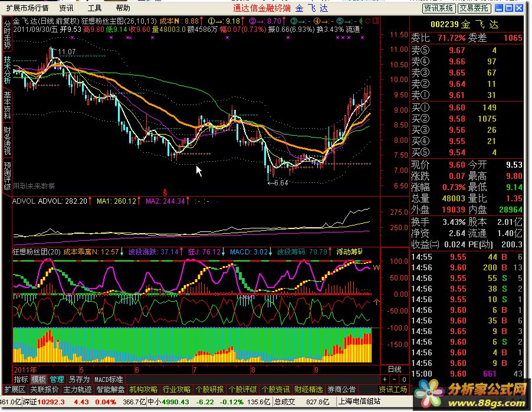
Task: Click the 另存为 template button
Action: [79, 380]
